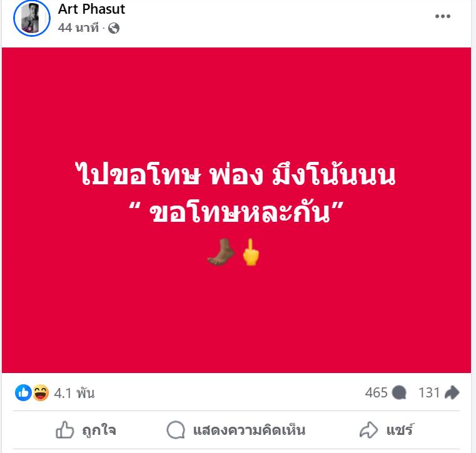Click the globe public privacy icon
Image resolution: width=476 pixels, height=453 pixels.
click(114, 28)
